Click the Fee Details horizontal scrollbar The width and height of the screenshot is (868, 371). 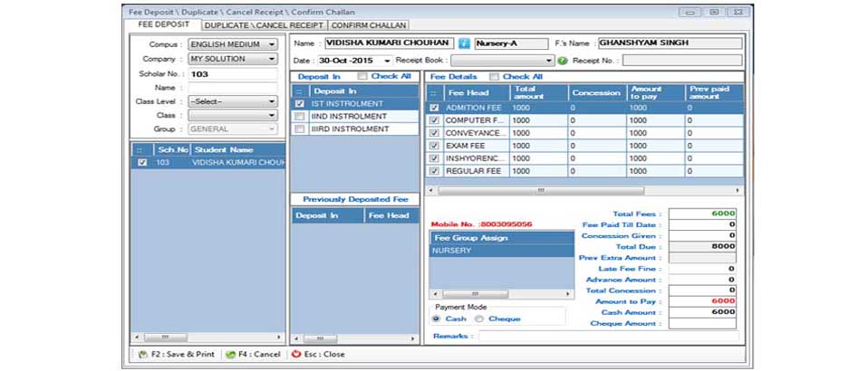[584, 190]
